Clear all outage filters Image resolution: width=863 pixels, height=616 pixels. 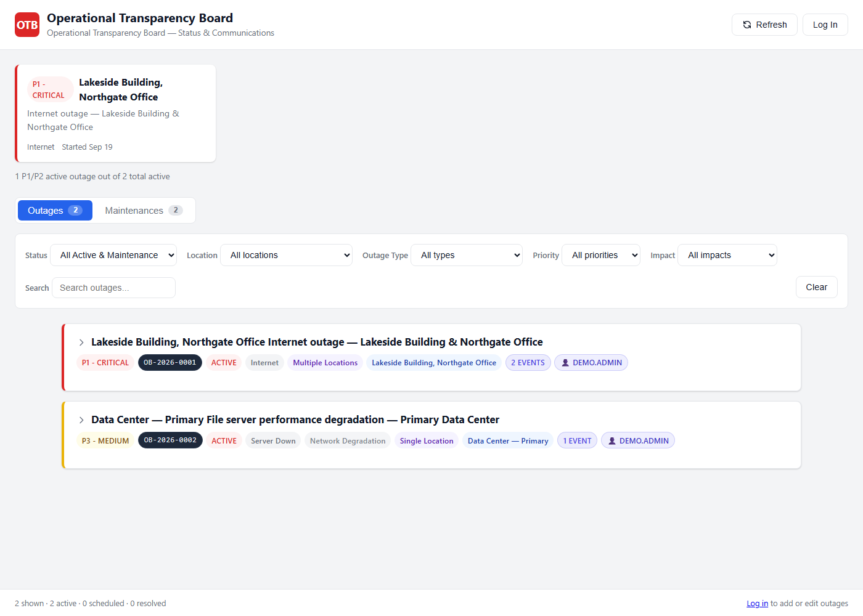pyautogui.click(x=816, y=287)
